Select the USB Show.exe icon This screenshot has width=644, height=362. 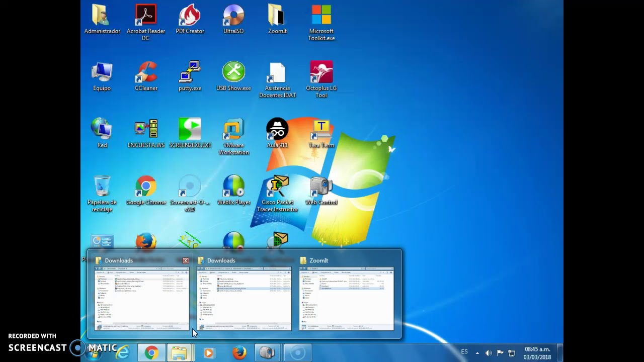pos(233,76)
